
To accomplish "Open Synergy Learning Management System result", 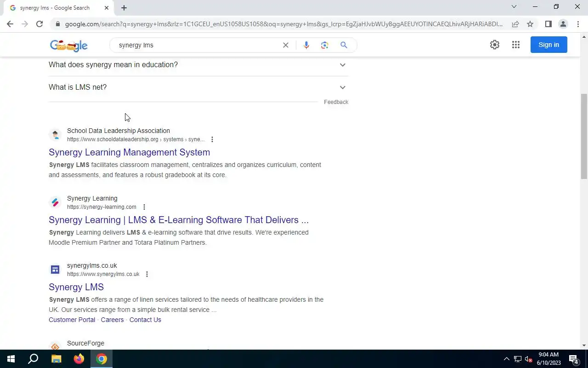I will 129,152.
